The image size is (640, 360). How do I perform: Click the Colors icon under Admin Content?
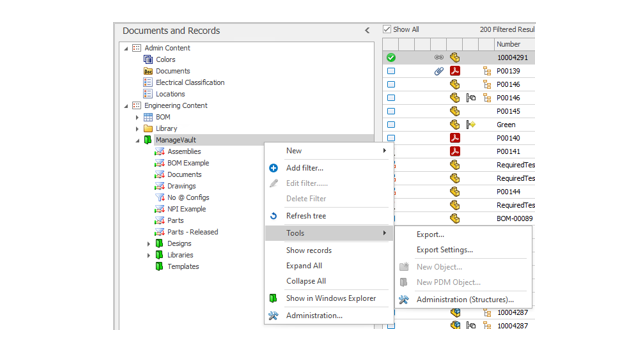pyautogui.click(x=148, y=59)
